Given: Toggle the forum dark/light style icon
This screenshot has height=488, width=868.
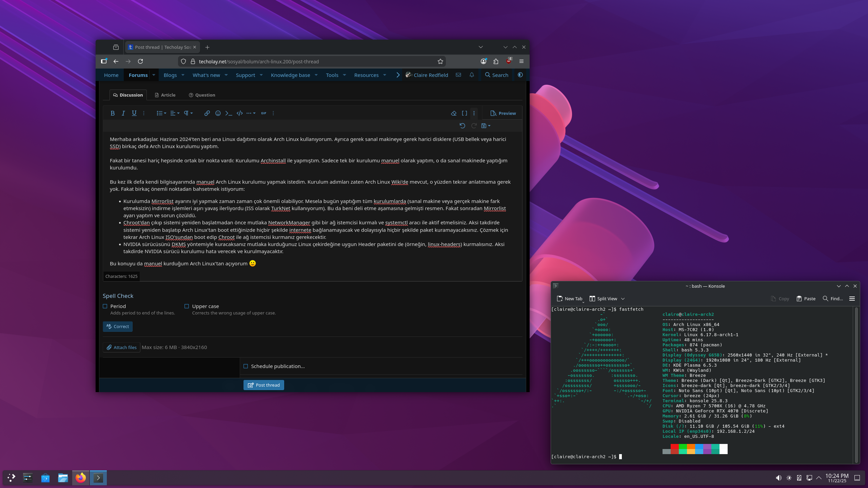Looking at the screenshot, I should [x=520, y=75].
